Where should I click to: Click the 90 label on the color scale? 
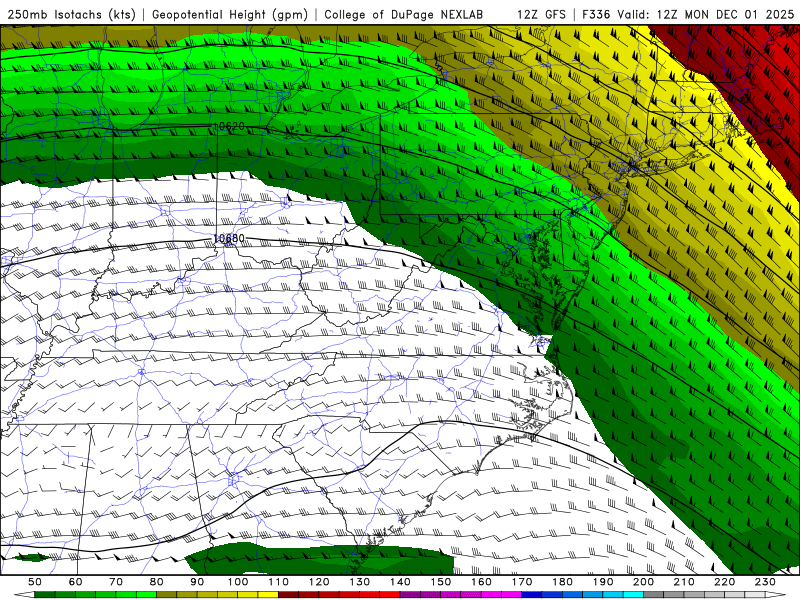point(197,582)
